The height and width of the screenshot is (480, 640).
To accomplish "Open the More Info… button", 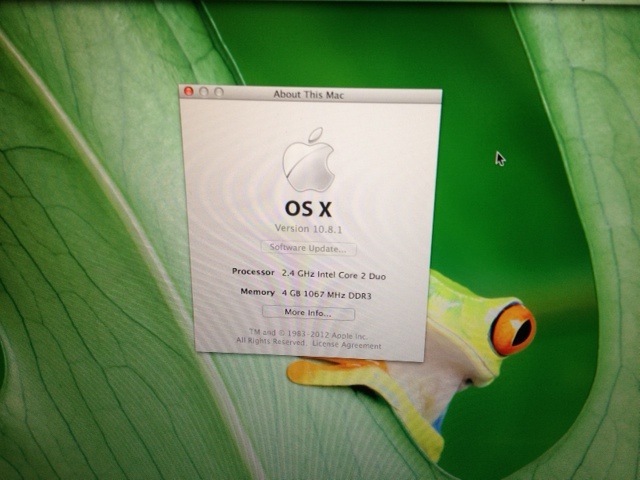I will 308,313.
